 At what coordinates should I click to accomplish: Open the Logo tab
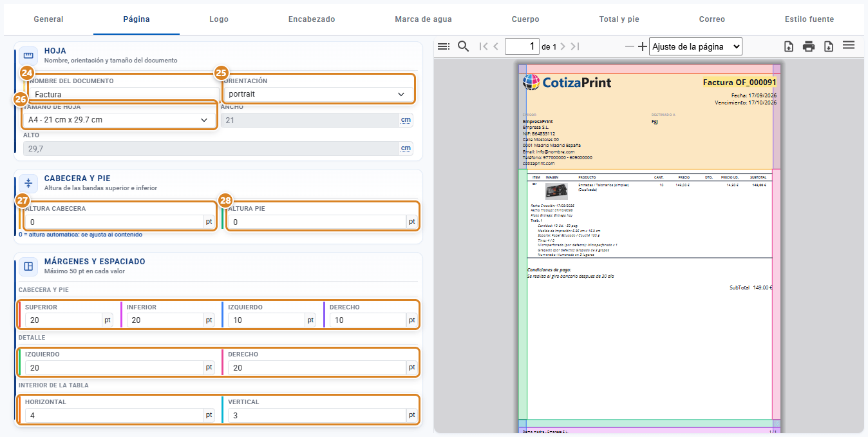pyautogui.click(x=219, y=19)
